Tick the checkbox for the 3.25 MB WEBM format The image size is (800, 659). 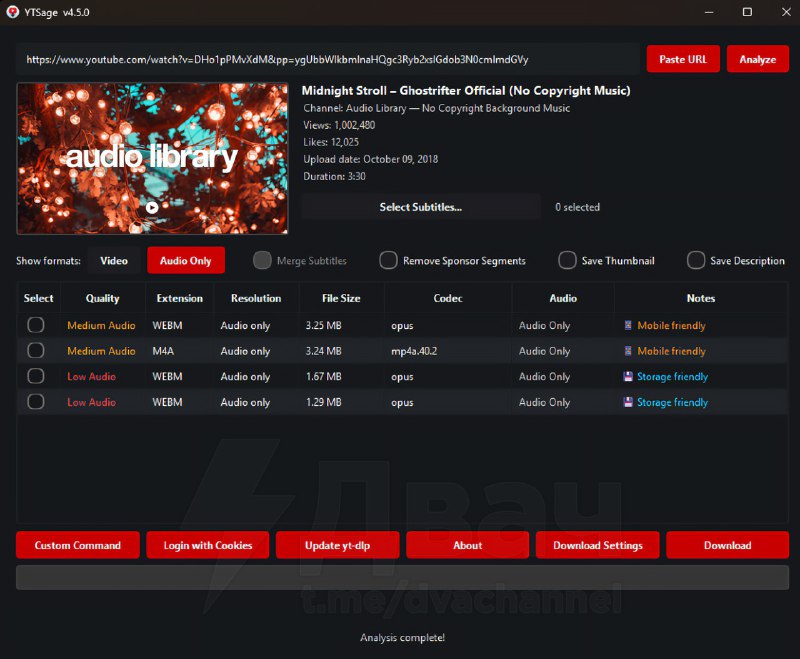[36, 325]
